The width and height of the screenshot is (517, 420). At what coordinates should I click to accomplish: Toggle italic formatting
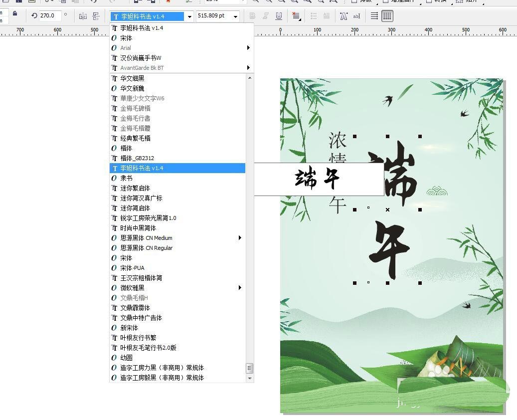(266, 16)
